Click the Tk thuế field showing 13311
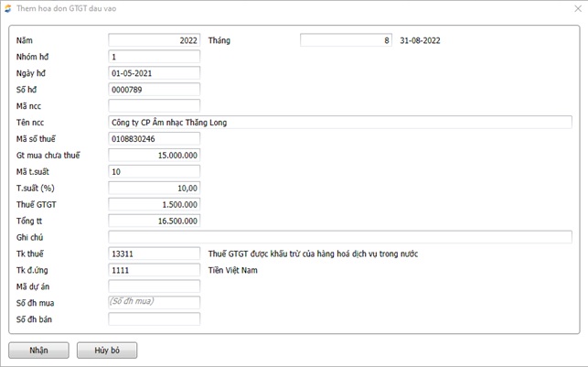The width and height of the screenshot is (588, 367). coord(154,254)
